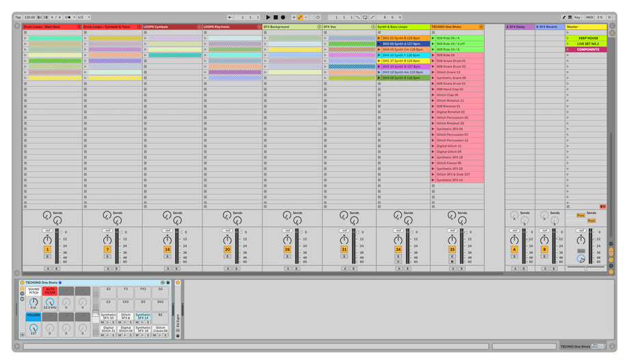Toggle the Punch-In switch
Viewport: 629px width, 364px height.
(x=358, y=17)
